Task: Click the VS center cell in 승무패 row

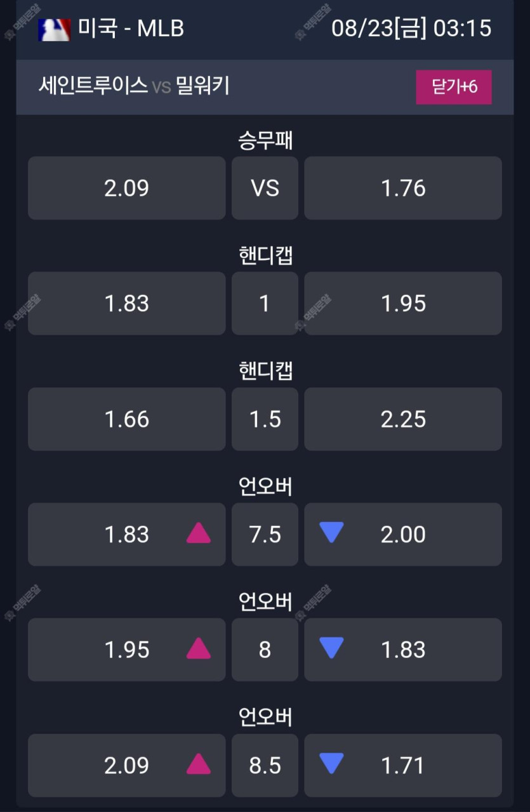Action: pos(265,188)
